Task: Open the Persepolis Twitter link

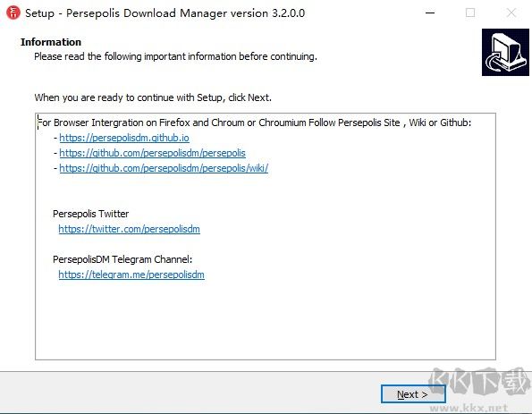Action: click(129, 229)
